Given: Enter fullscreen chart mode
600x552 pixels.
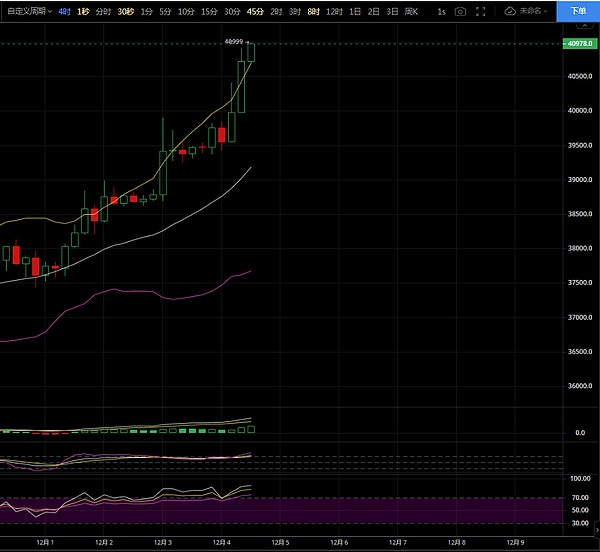Looking at the screenshot, I should 482,11.
